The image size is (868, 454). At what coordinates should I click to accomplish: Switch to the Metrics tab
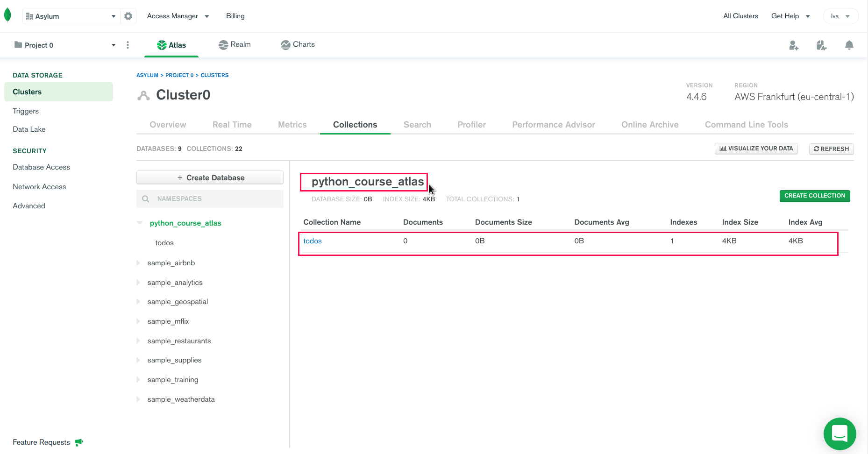tap(292, 125)
